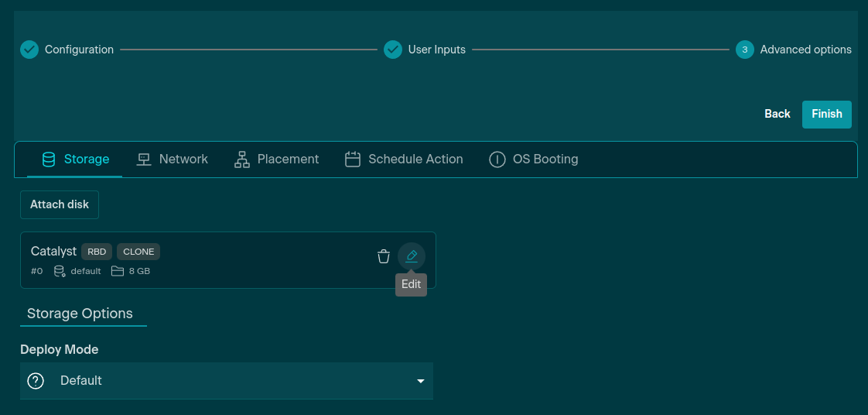The height and width of the screenshot is (415, 868).
Task: Delete the Catalyst disk with trash icon
Action: pyautogui.click(x=384, y=256)
